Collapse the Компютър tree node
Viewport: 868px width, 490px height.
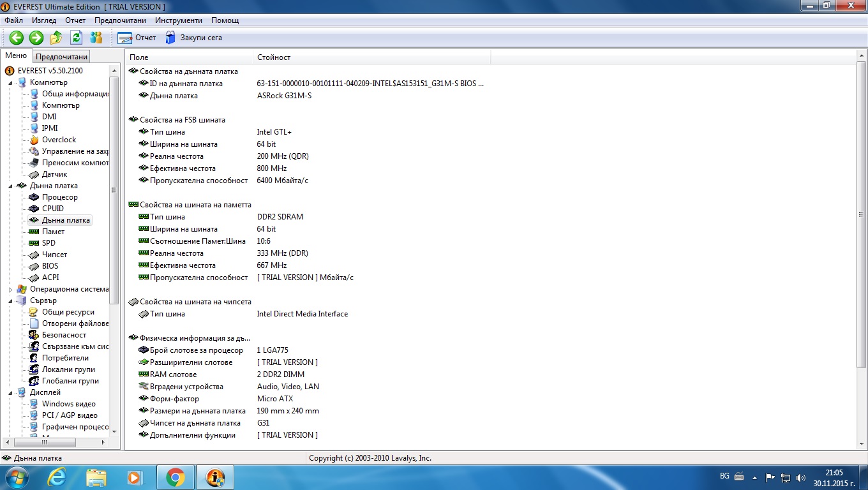tap(10, 82)
